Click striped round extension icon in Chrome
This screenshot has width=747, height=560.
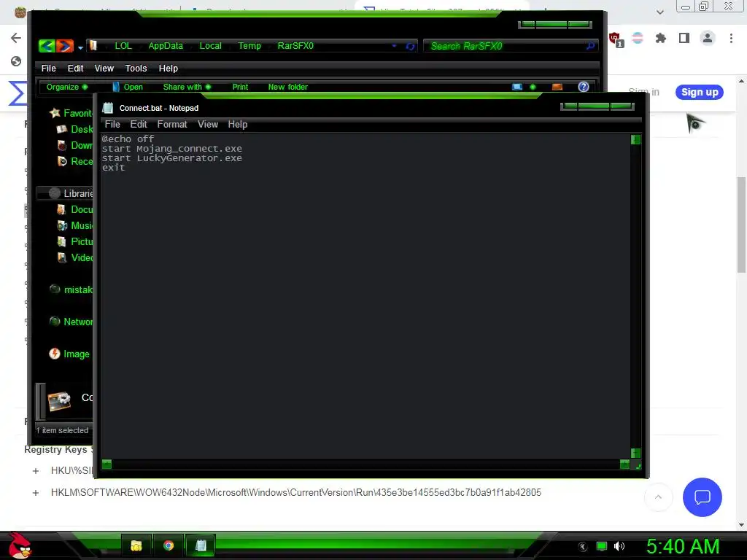click(638, 38)
